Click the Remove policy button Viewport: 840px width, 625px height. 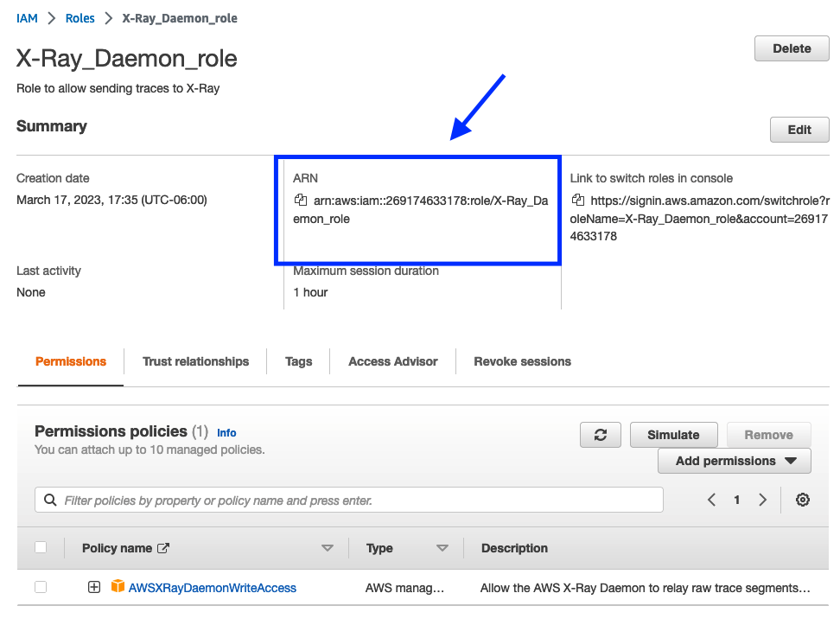point(769,435)
